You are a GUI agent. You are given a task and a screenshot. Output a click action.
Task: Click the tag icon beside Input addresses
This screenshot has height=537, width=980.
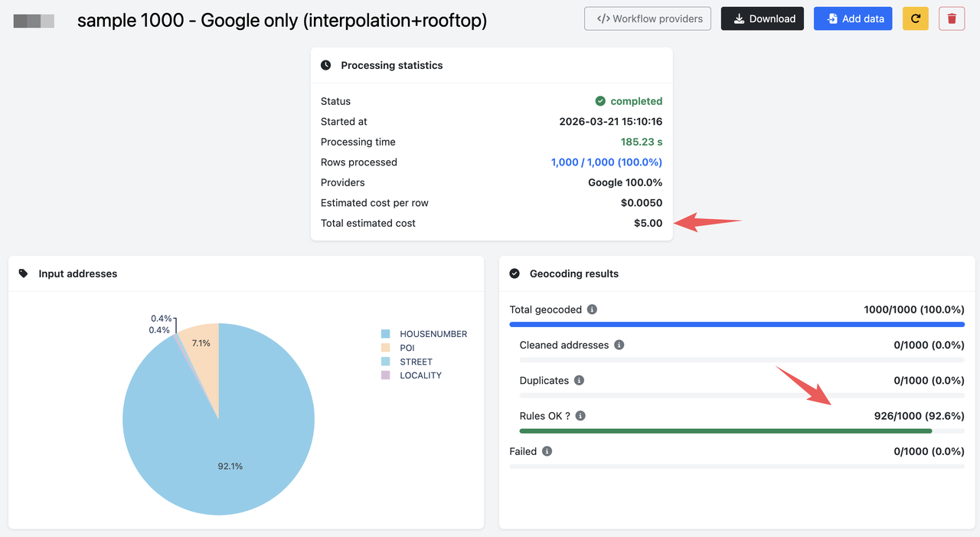click(23, 273)
